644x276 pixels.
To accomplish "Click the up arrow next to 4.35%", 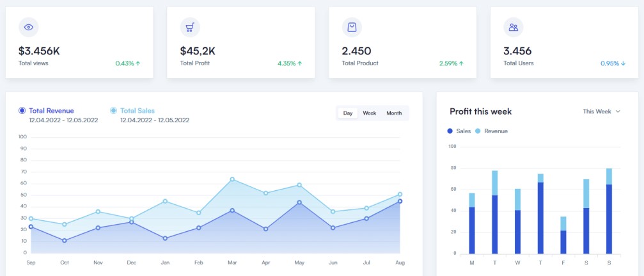I will click(x=300, y=63).
